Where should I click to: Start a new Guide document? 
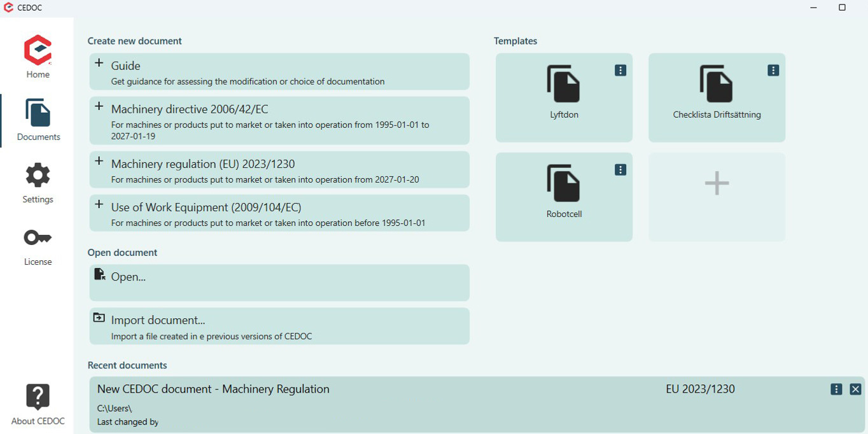pos(279,71)
